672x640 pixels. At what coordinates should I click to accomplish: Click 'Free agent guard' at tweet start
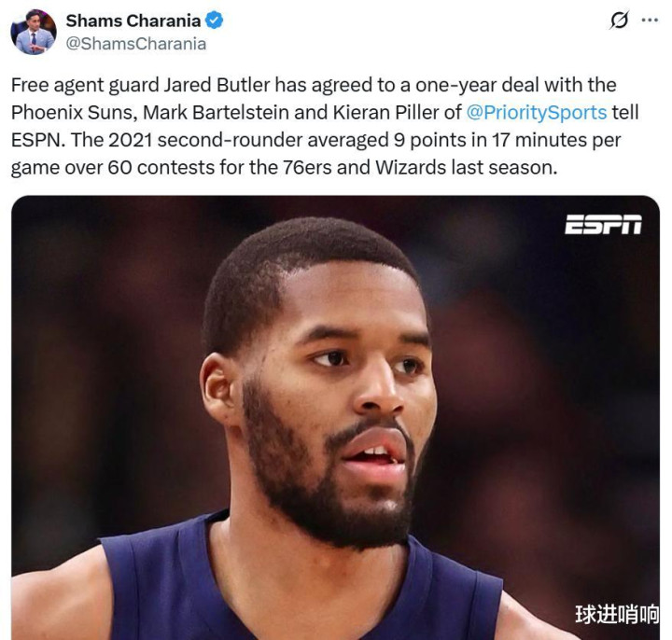85,85
